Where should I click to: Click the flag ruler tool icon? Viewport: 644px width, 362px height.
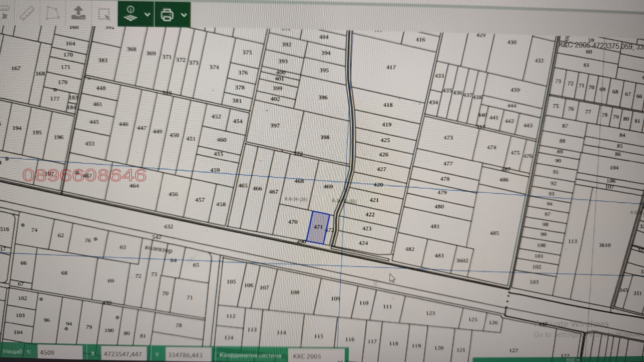pyautogui.click(x=4, y=14)
